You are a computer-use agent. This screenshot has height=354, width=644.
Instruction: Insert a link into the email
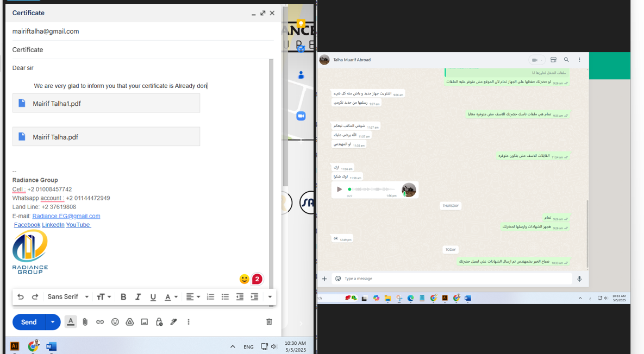tap(100, 322)
